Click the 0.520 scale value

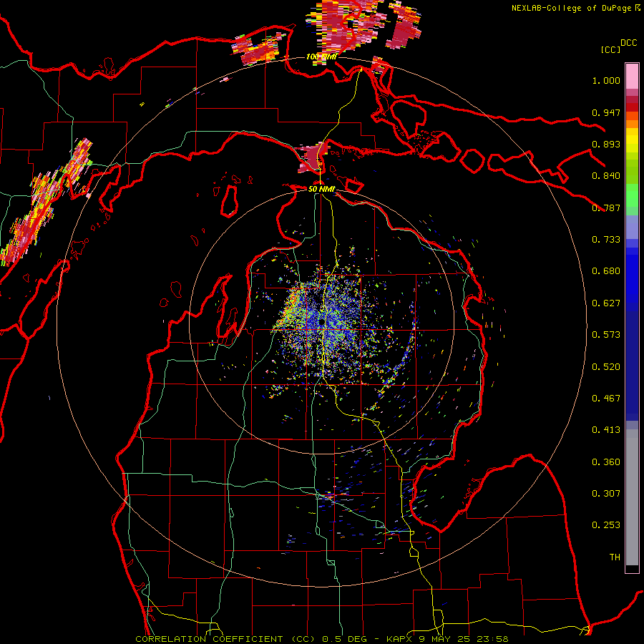pos(606,367)
